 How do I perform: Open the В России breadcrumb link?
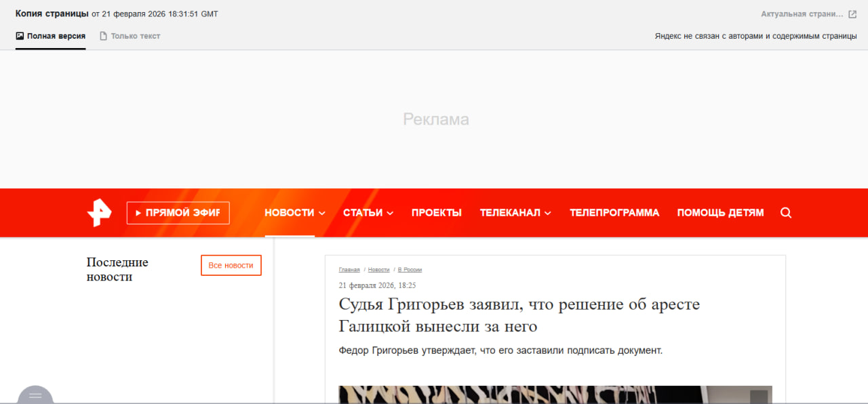coord(410,270)
